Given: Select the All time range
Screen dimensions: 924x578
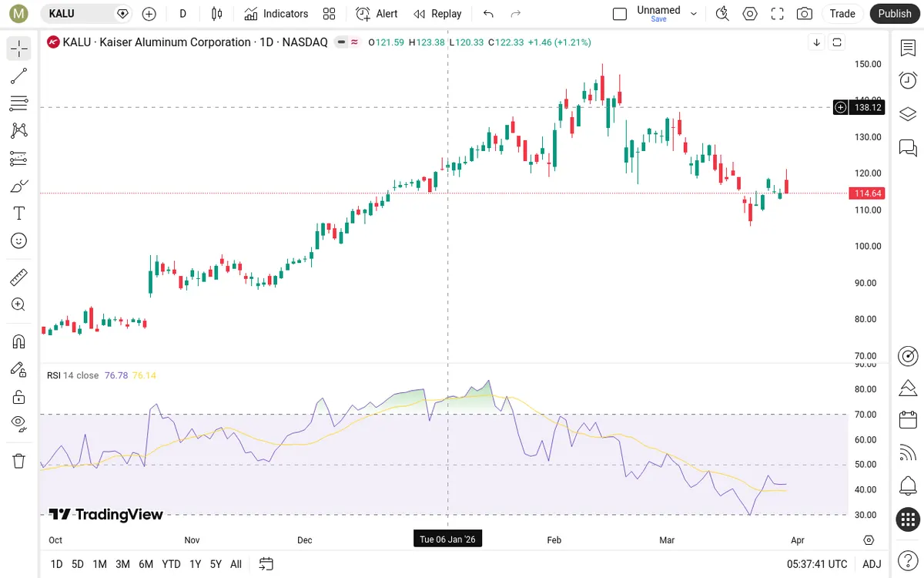Looking at the screenshot, I should pos(236,564).
